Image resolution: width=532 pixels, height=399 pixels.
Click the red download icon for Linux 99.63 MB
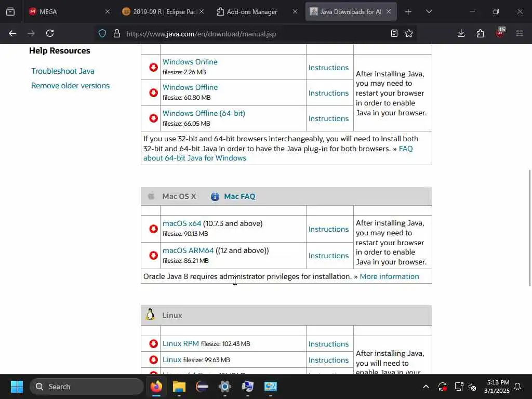[x=153, y=360]
